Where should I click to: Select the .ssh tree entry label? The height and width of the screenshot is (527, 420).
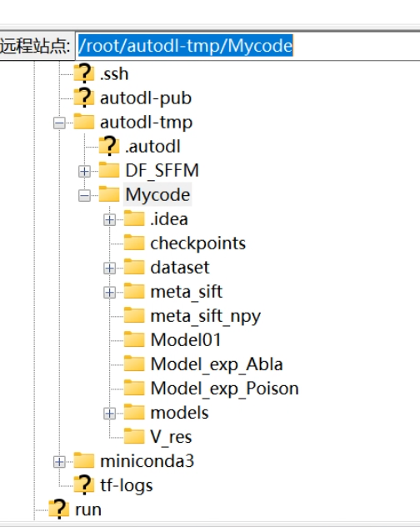click(114, 74)
